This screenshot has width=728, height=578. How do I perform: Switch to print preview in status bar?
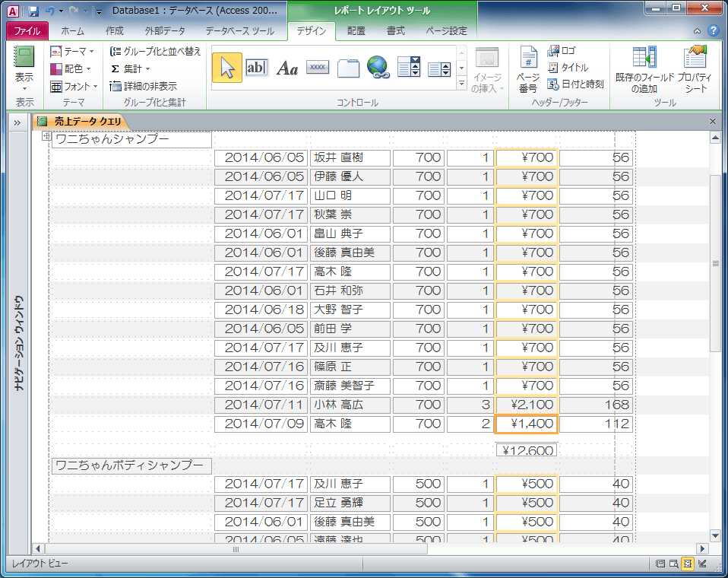[x=674, y=564]
